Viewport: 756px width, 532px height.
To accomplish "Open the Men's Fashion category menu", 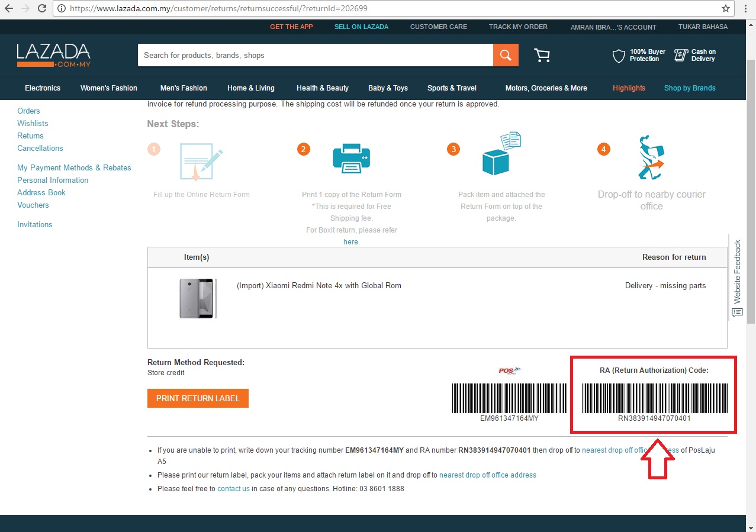I will tap(184, 88).
